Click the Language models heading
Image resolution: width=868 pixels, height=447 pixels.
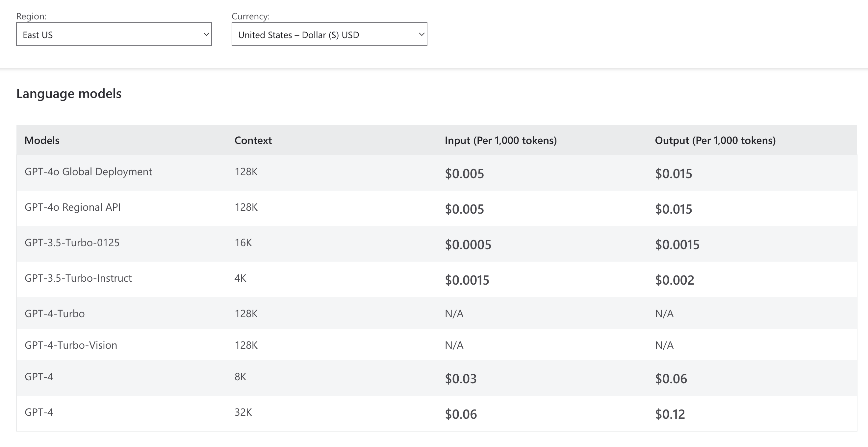pos(69,94)
